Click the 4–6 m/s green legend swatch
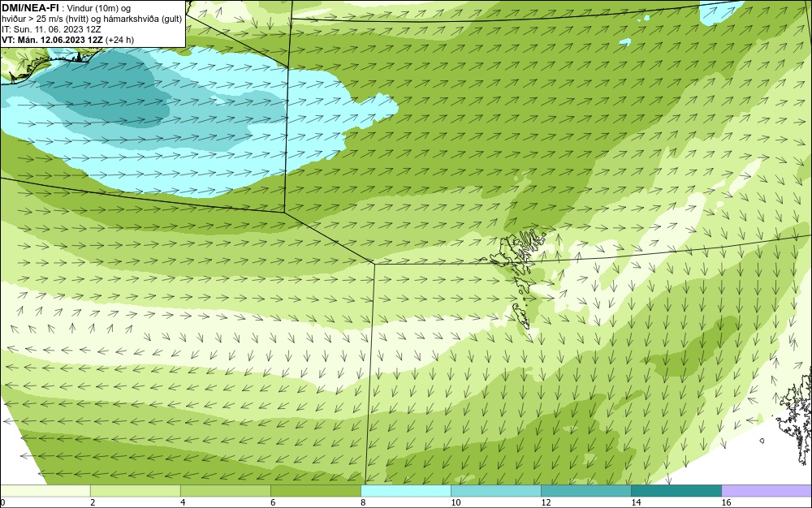The width and height of the screenshot is (812, 508). point(225,490)
